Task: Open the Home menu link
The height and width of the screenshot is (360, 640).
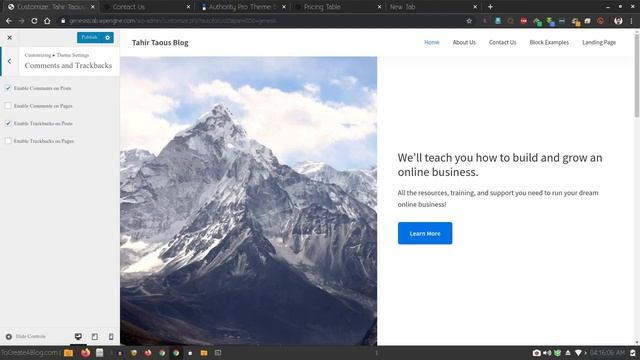Action: coord(432,42)
